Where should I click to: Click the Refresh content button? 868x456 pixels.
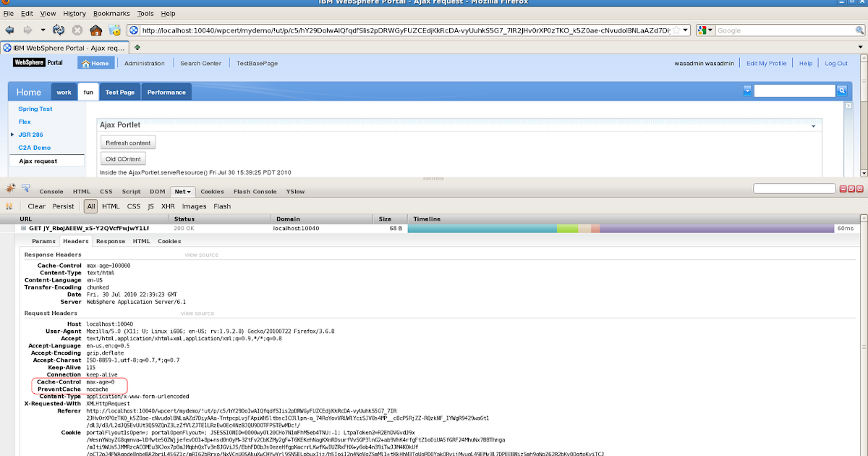click(128, 143)
